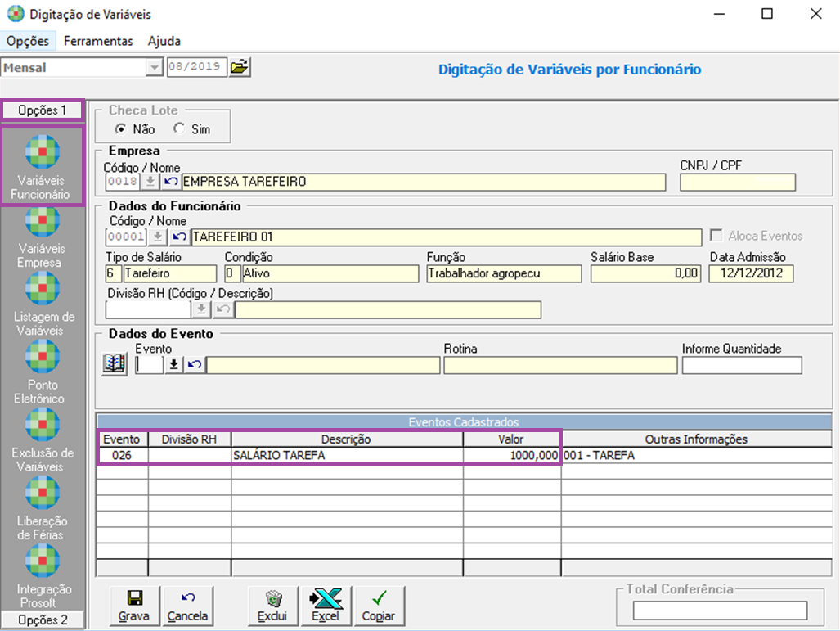Screen dimensions: 840x631
Task: Click the Grava save button
Action: pos(134,606)
